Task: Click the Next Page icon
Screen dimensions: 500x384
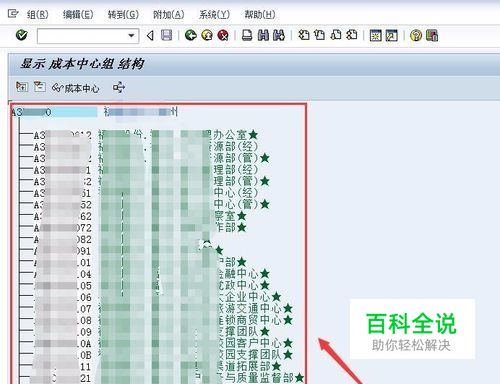Action: [x=336, y=35]
